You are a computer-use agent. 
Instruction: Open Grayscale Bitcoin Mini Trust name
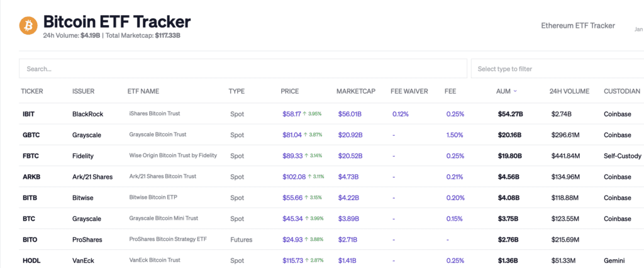click(x=164, y=218)
